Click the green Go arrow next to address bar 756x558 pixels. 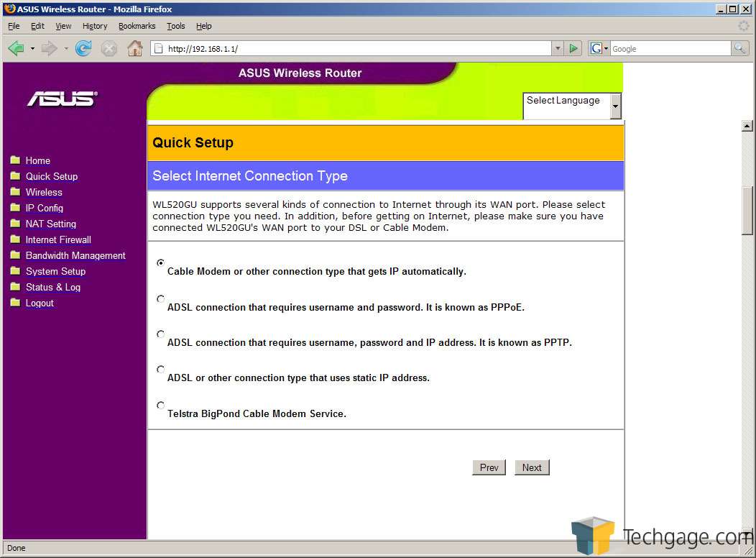point(573,48)
